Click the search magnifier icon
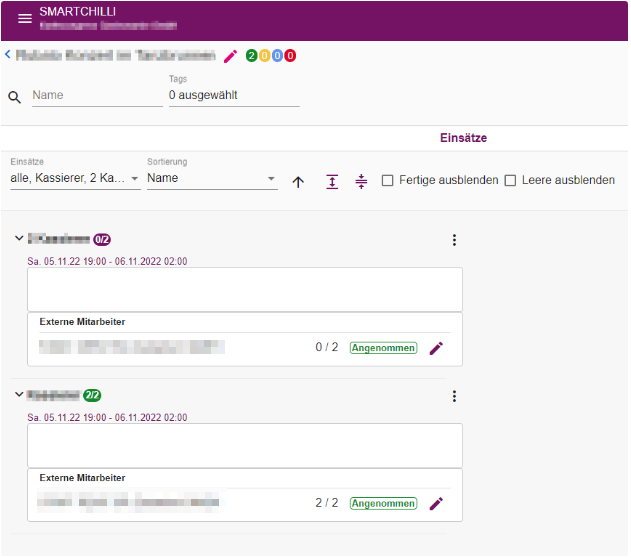This screenshot has width=631, height=558. (x=14, y=97)
